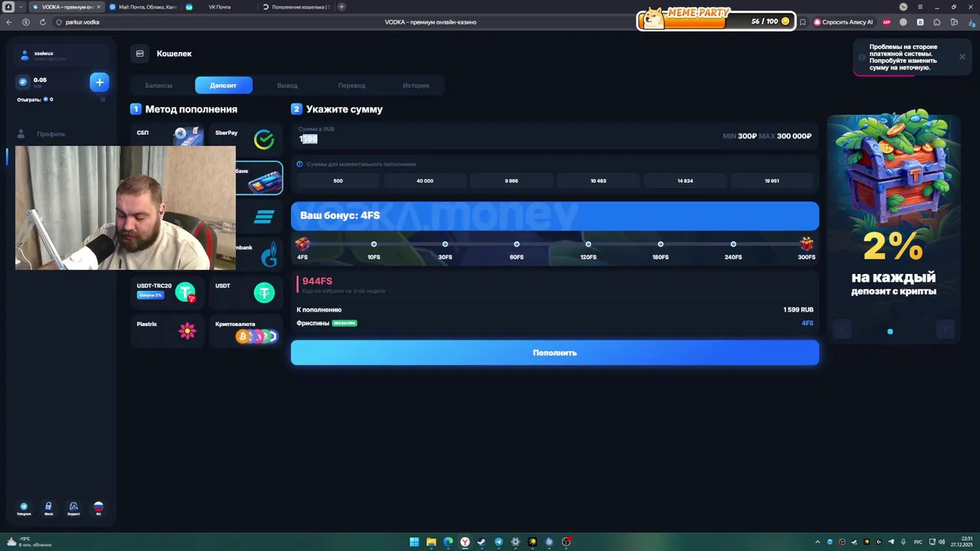The width and height of the screenshot is (980, 551).
Task: Open the browser downloads icon
Action: point(971,22)
